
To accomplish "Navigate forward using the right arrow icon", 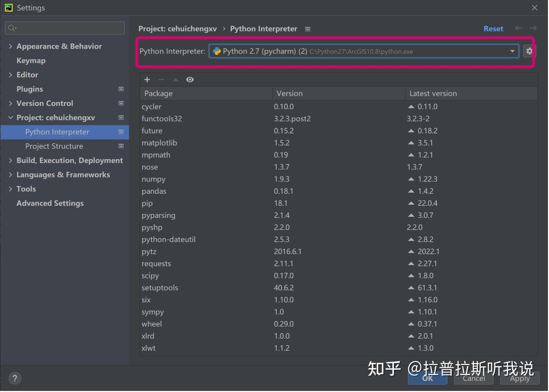I will (533, 28).
